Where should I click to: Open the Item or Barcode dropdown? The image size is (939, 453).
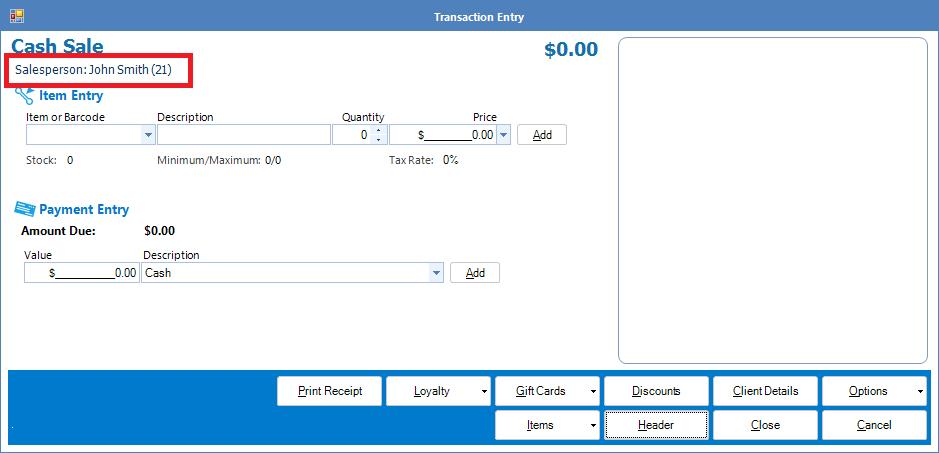point(149,135)
